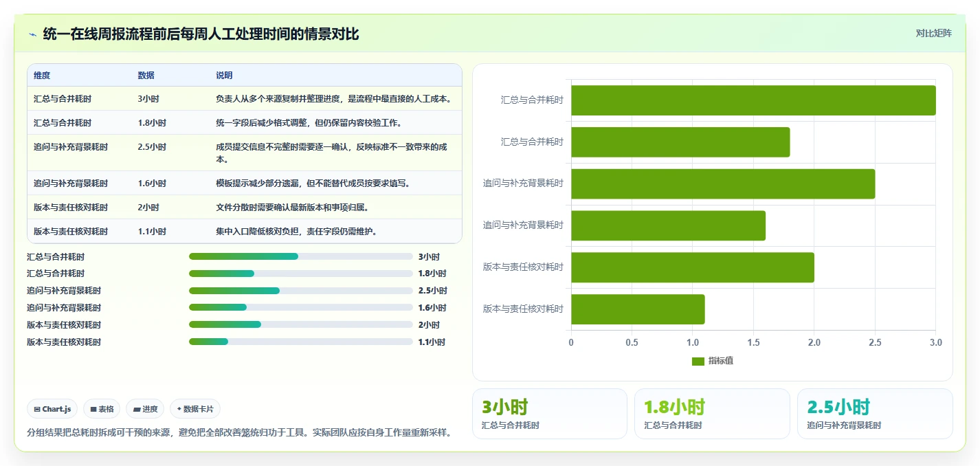Click the progress bar labeled 1.8小时
980x466 pixels.
coord(301,274)
